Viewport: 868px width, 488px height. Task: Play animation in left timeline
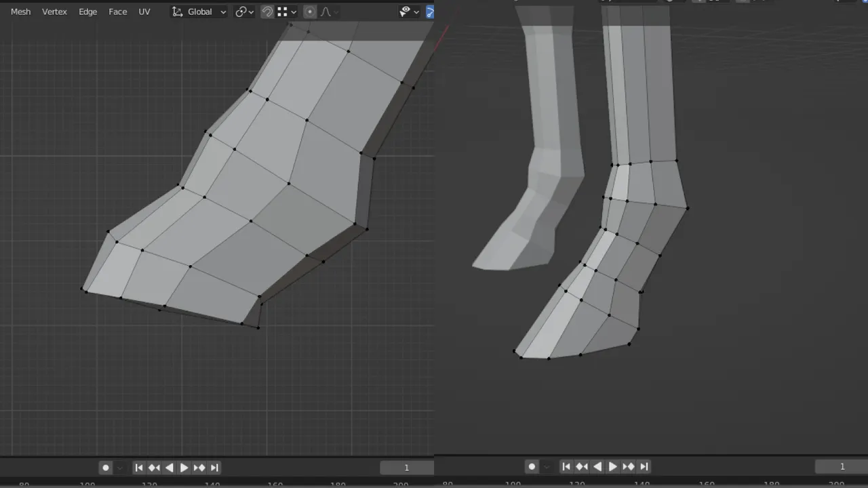tap(184, 468)
